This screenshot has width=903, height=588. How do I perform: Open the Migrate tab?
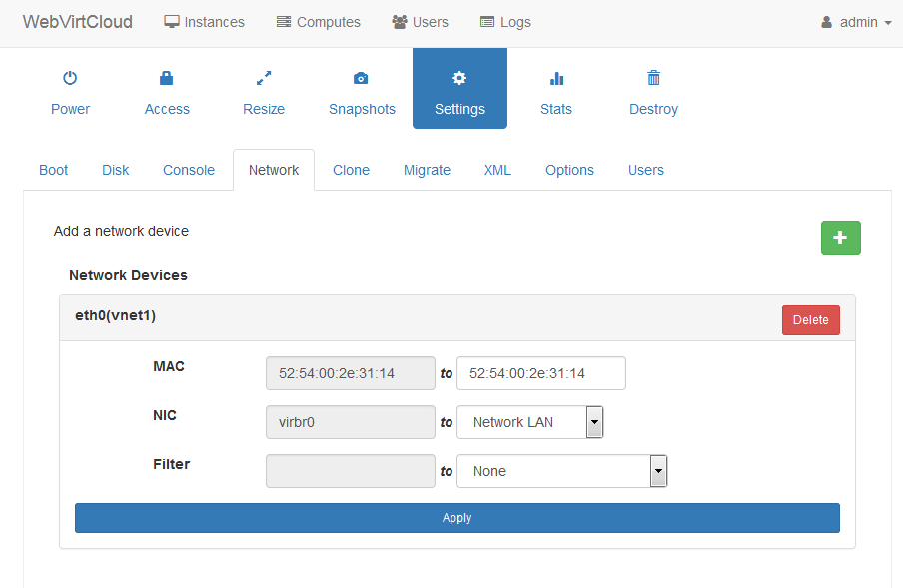coord(427,170)
